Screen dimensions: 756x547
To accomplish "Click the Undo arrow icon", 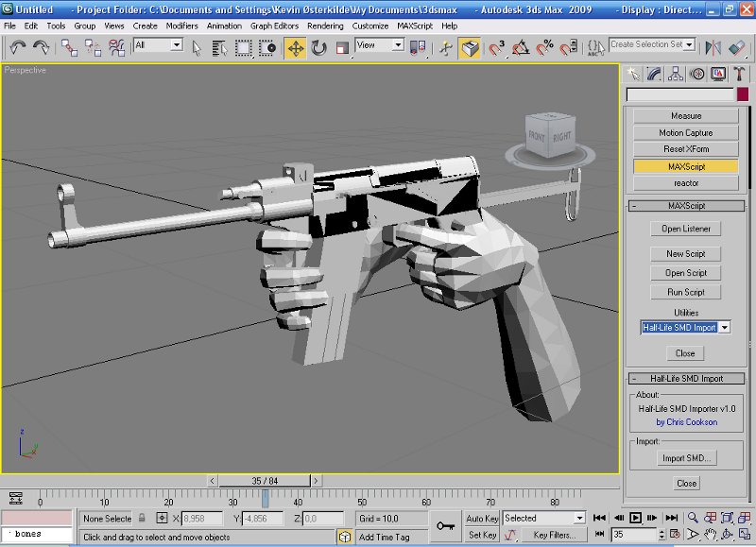I will pos(18,48).
